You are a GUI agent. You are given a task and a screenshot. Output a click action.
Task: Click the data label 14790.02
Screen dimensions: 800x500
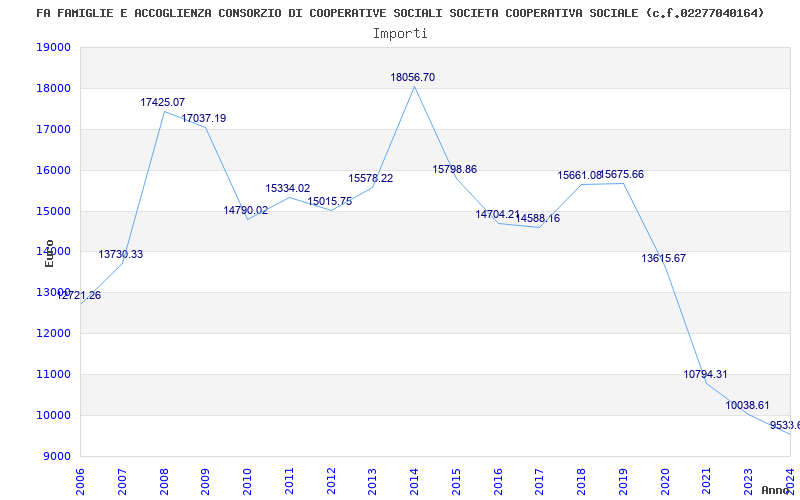pyautogui.click(x=245, y=210)
